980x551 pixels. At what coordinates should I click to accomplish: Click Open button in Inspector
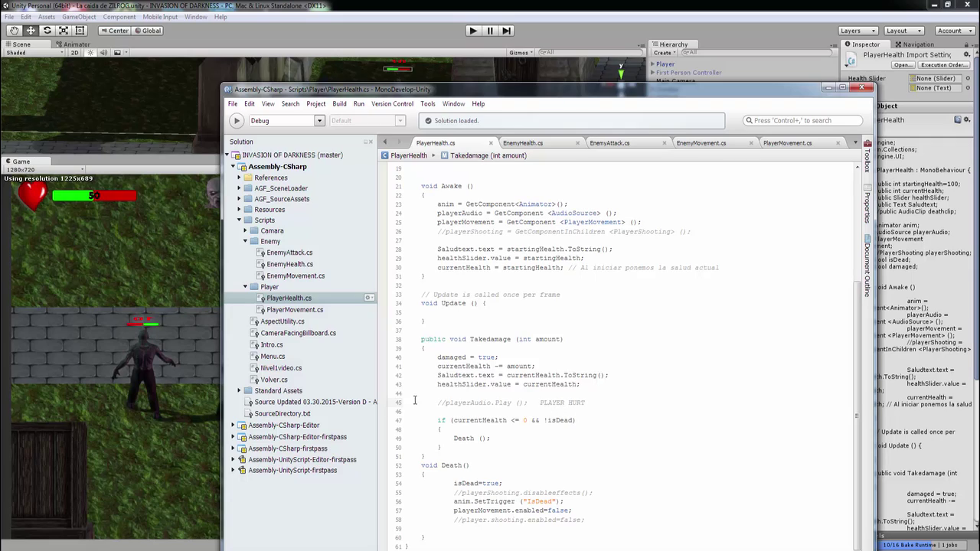tap(903, 65)
